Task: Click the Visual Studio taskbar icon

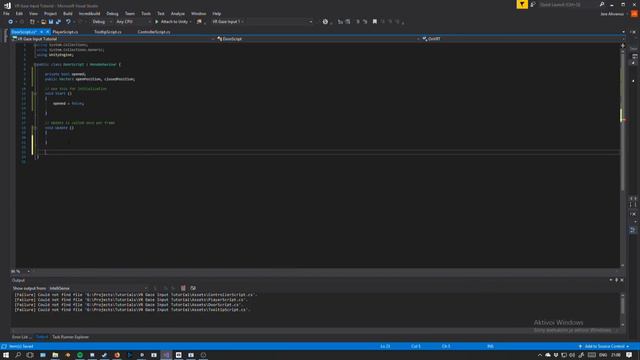Action: click(166, 355)
